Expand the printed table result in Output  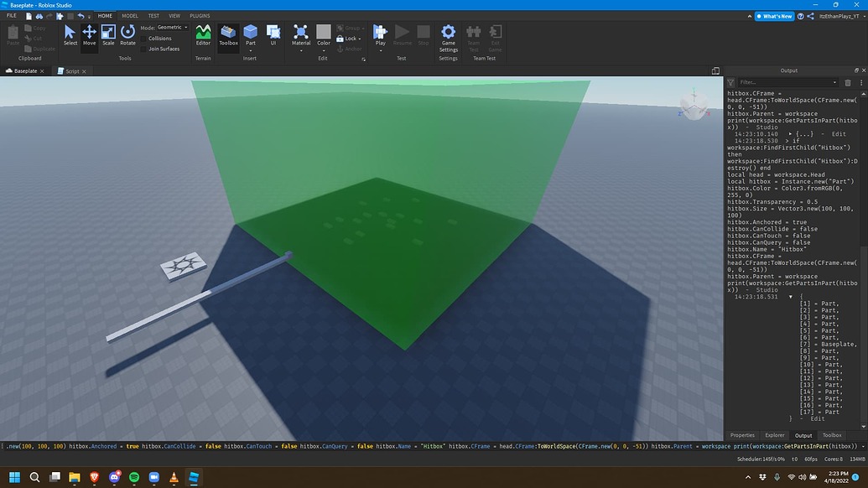tap(790, 133)
